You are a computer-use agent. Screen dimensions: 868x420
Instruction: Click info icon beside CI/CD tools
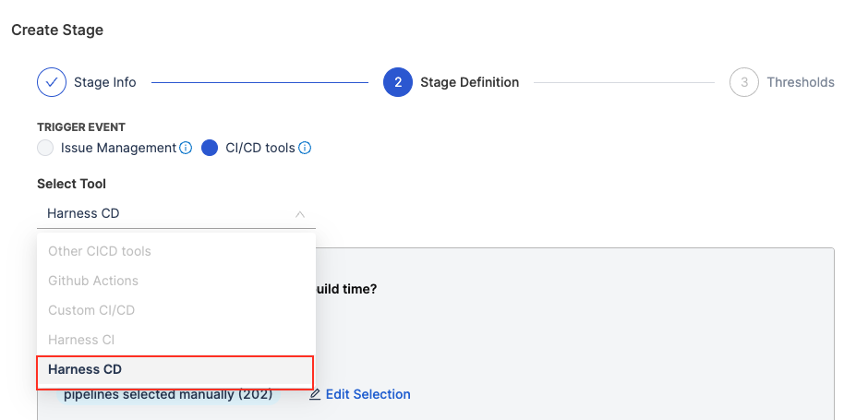point(305,148)
